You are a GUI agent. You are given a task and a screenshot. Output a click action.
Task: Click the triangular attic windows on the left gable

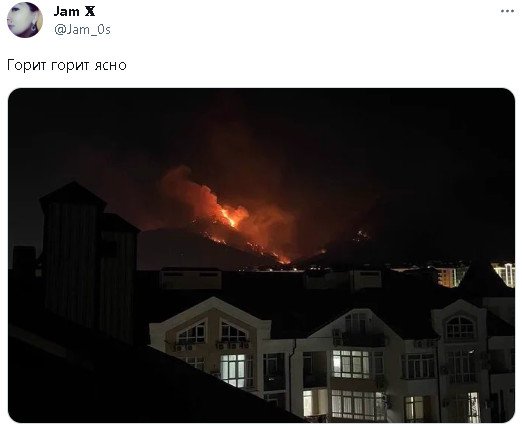pyautogui.click(x=212, y=332)
